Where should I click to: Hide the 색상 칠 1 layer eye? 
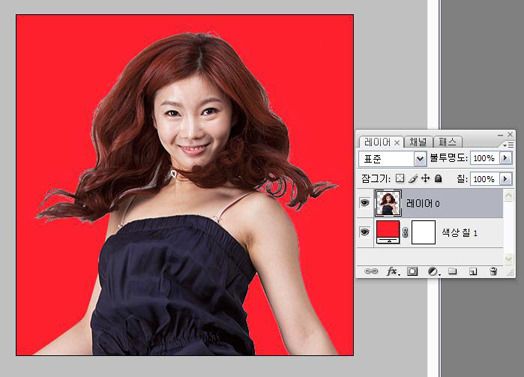point(365,232)
